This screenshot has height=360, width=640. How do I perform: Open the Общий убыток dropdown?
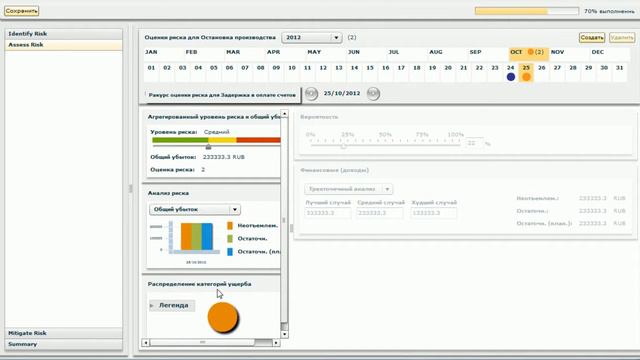195,209
